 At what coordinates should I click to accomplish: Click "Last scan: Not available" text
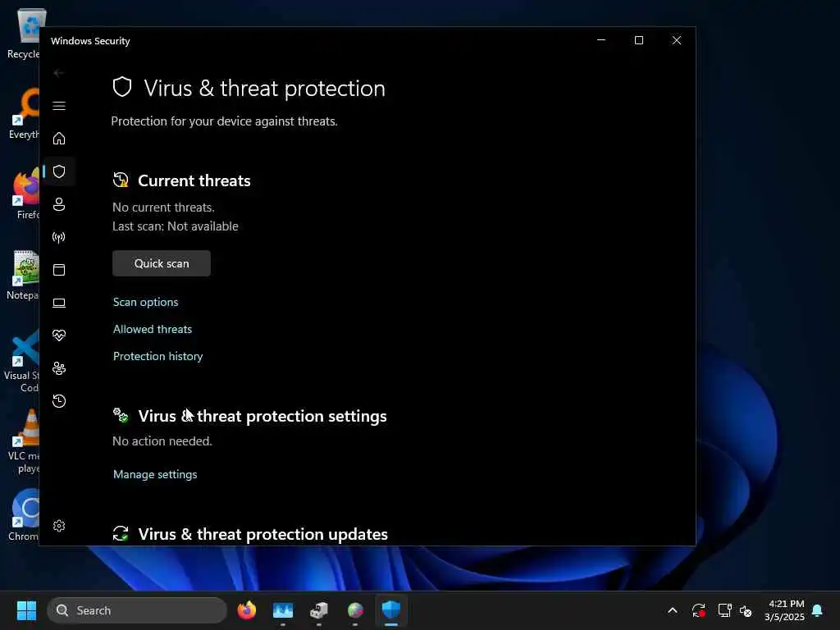click(x=176, y=226)
